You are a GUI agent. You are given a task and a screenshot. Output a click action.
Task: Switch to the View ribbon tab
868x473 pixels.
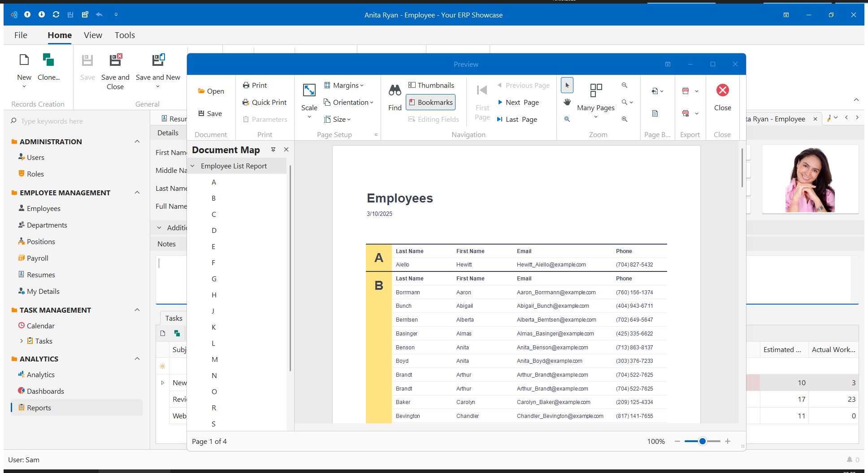(93, 35)
